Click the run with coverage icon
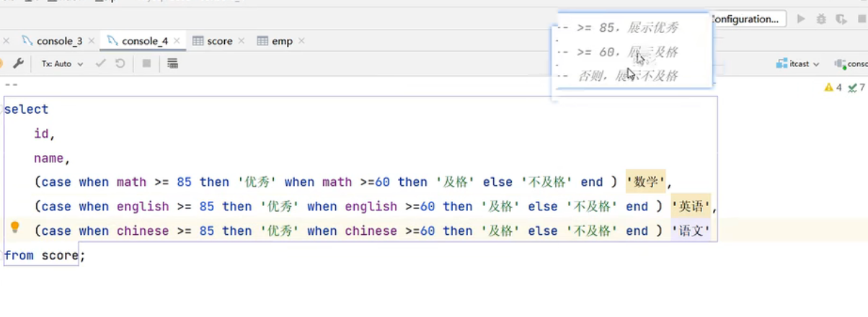The image size is (868, 317). coord(841,19)
